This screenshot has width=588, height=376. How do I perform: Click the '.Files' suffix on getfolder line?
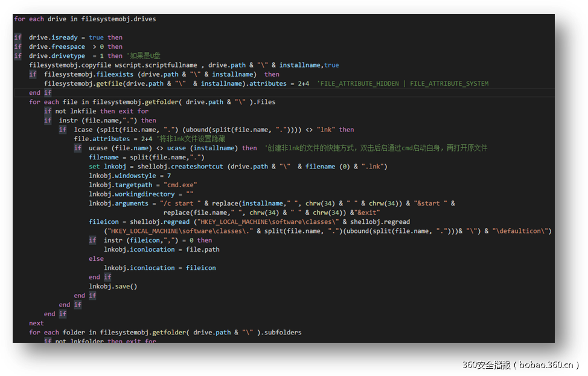[x=264, y=102]
